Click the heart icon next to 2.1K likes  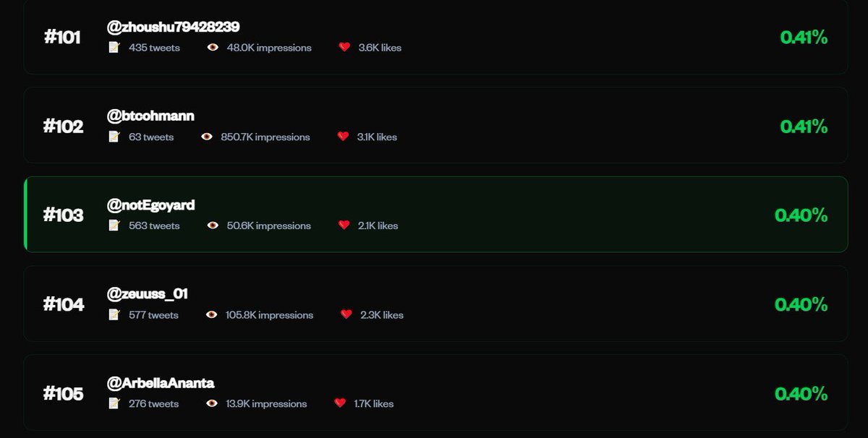coord(344,226)
